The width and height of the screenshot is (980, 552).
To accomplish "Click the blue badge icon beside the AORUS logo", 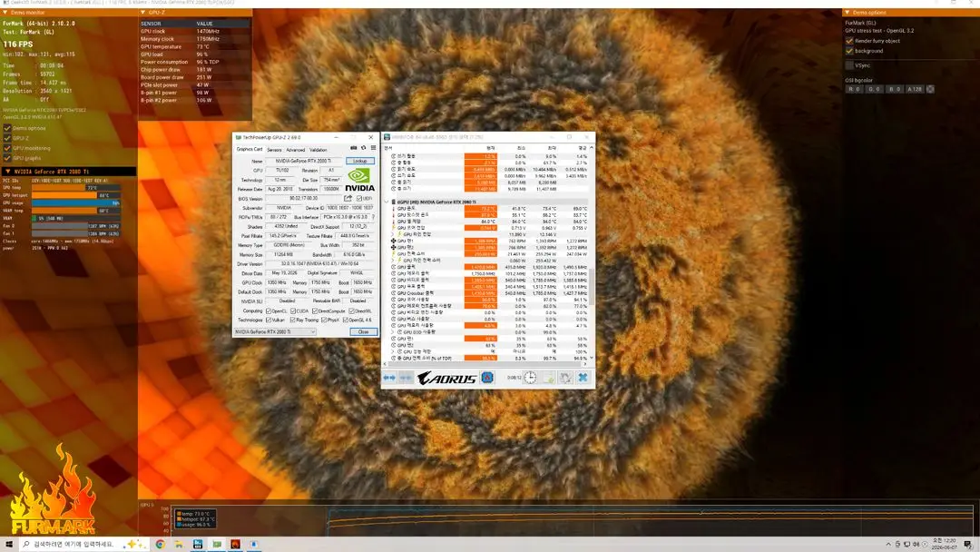I will (x=487, y=378).
